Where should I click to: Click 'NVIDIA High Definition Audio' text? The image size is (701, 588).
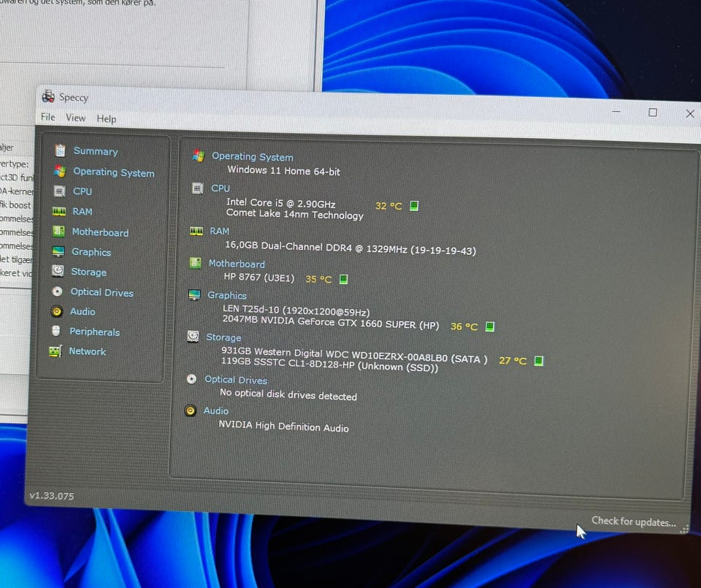(284, 426)
